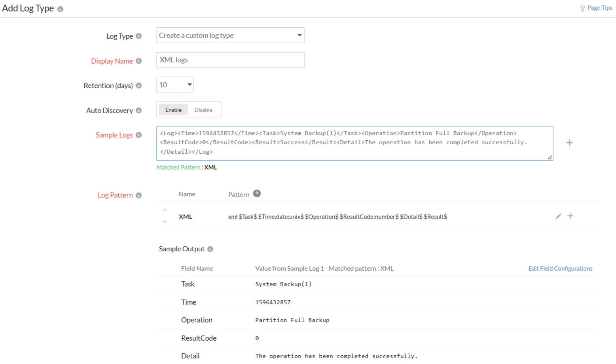Move XML pattern up with chevron
Viewport: 616px width, 364px height.
tap(165, 210)
